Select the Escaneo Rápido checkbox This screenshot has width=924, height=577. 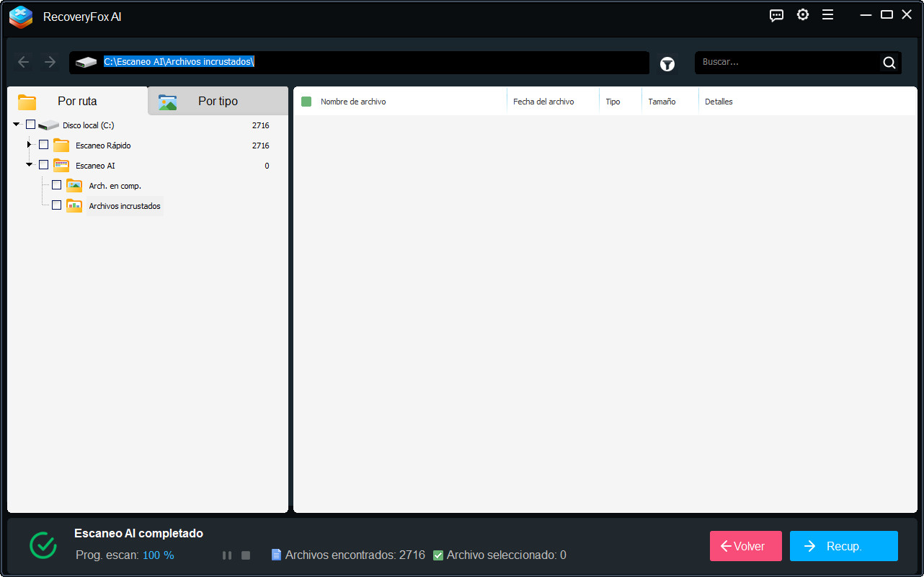[x=43, y=144]
